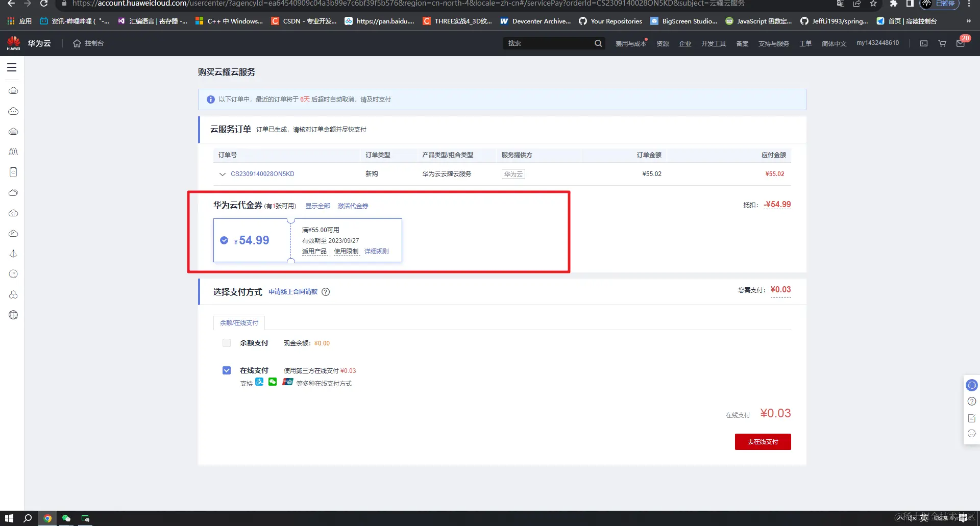Click the Huawei logo in the header
This screenshot has height=526, width=980.
pyautogui.click(x=14, y=43)
